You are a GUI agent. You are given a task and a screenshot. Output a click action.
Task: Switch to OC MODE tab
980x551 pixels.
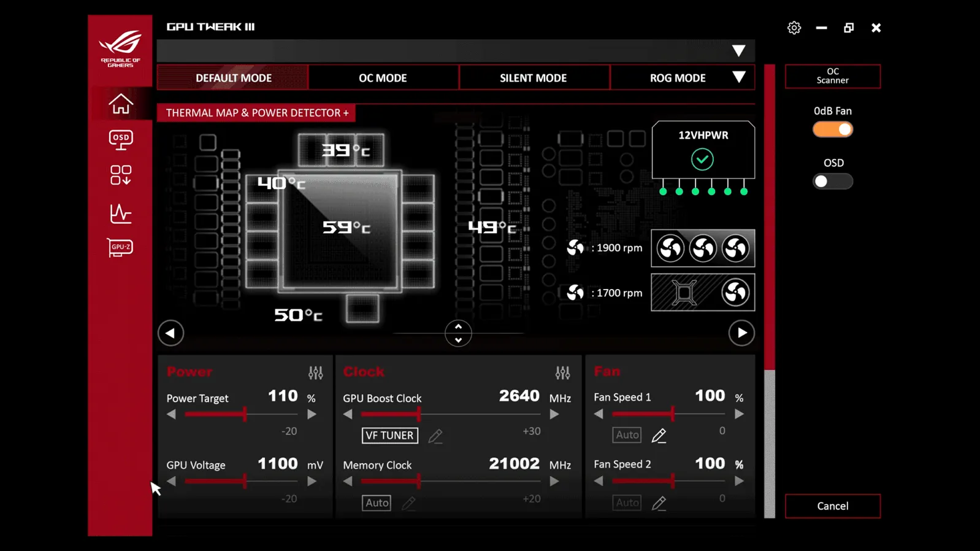point(383,78)
